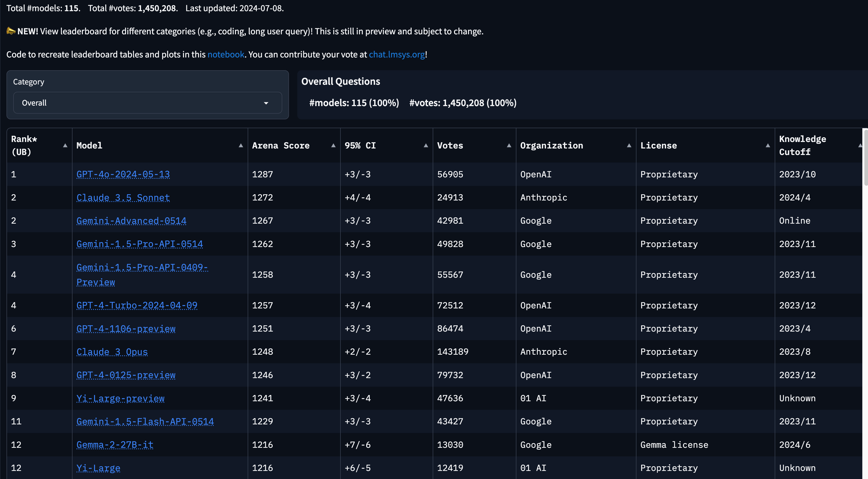
Task: Sort by Knowledge Cutoff column
Action: point(860,145)
